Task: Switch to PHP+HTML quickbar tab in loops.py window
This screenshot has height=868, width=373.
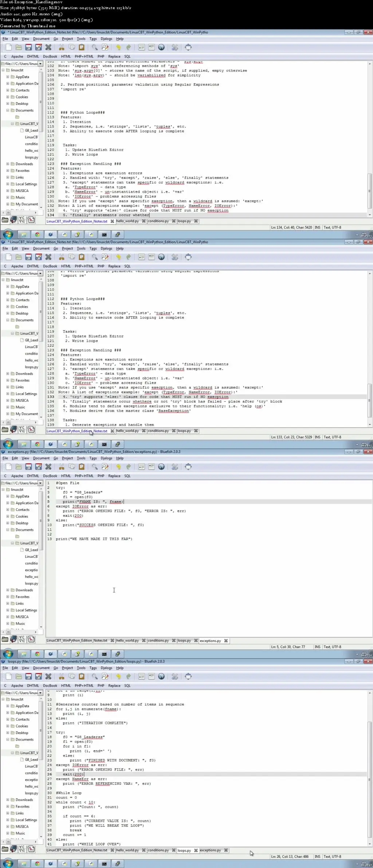Action: [84, 686]
